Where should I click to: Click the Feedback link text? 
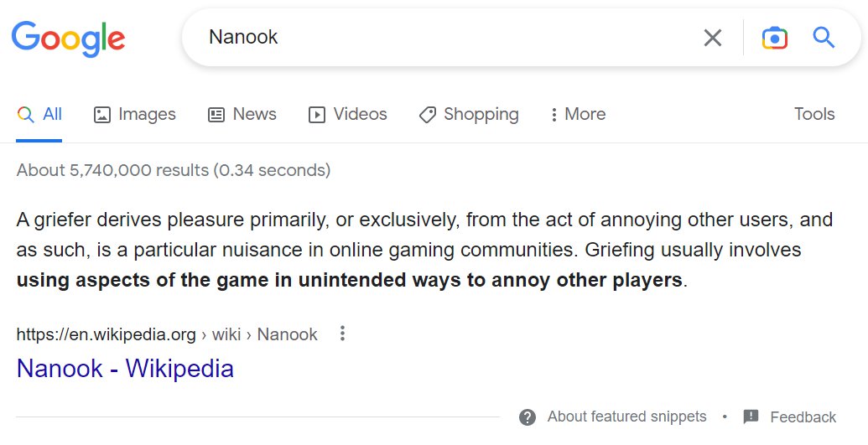click(x=803, y=417)
